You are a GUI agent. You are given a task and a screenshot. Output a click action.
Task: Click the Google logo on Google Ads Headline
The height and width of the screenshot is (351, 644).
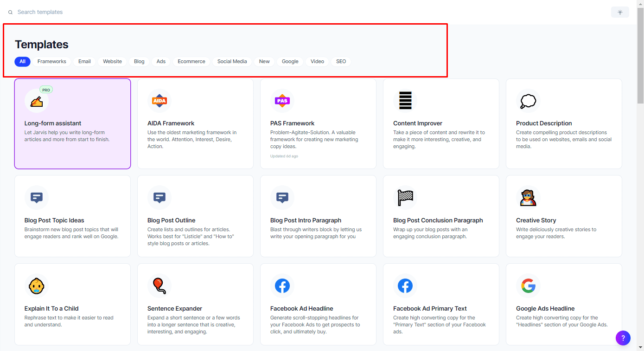pyautogui.click(x=528, y=286)
